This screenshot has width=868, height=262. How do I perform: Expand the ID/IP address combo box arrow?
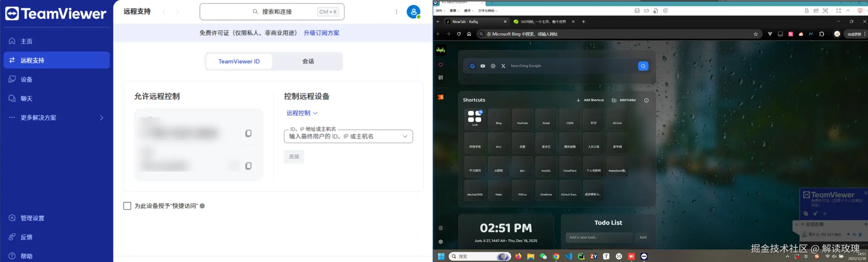coord(405,136)
